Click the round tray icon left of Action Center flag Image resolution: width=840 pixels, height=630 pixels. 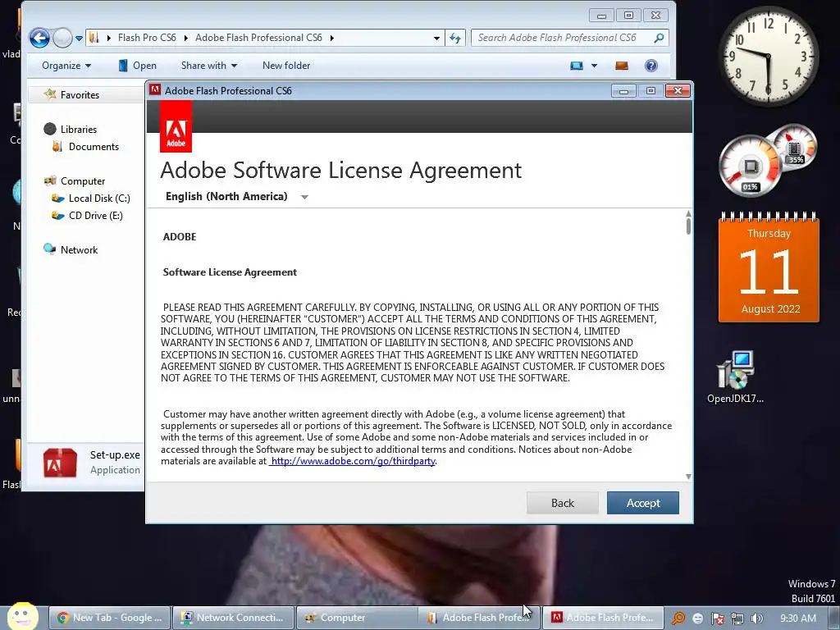click(697, 619)
